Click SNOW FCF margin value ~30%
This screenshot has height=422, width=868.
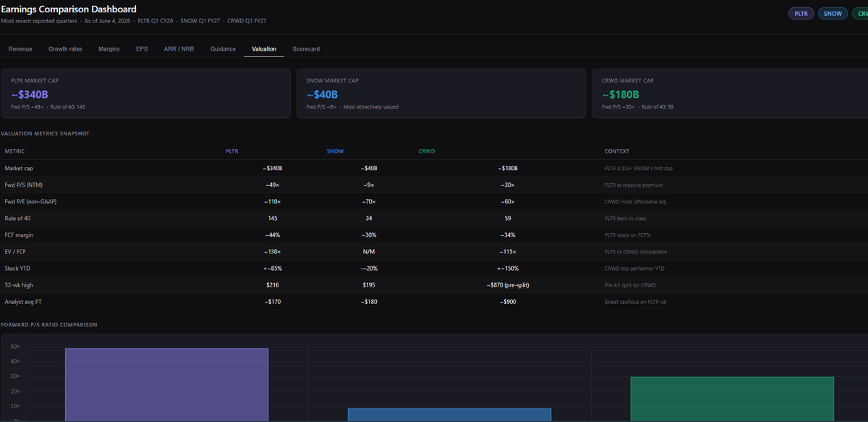point(369,235)
